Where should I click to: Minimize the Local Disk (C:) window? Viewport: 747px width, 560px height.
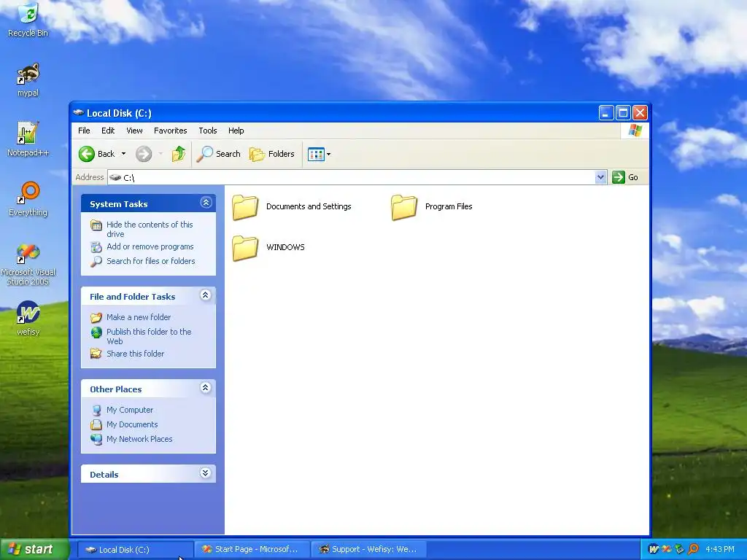pos(606,113)
